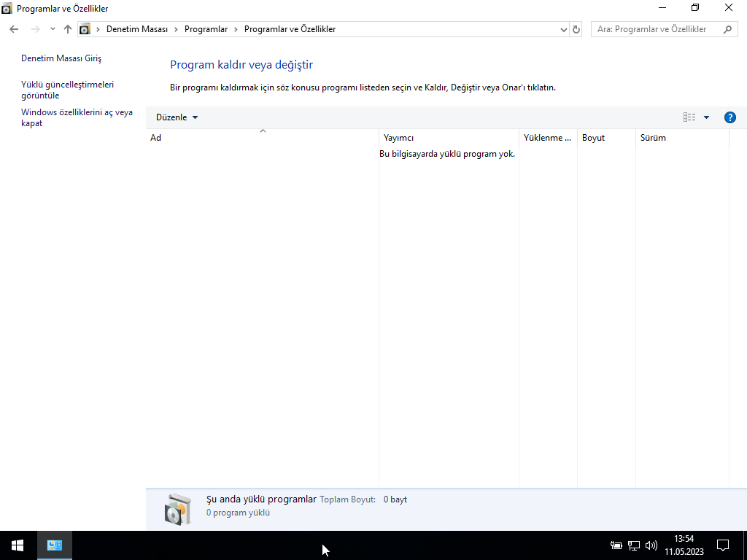Screen dimensions: 747x560
Task: Open help with the question mark icon
Action: click(x=729, y=117)
